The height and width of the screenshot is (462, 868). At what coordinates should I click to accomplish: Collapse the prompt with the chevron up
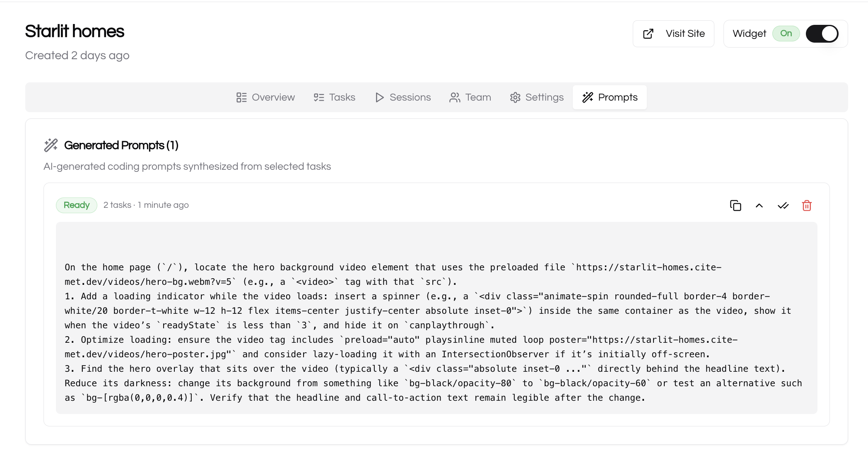(759, 205)
